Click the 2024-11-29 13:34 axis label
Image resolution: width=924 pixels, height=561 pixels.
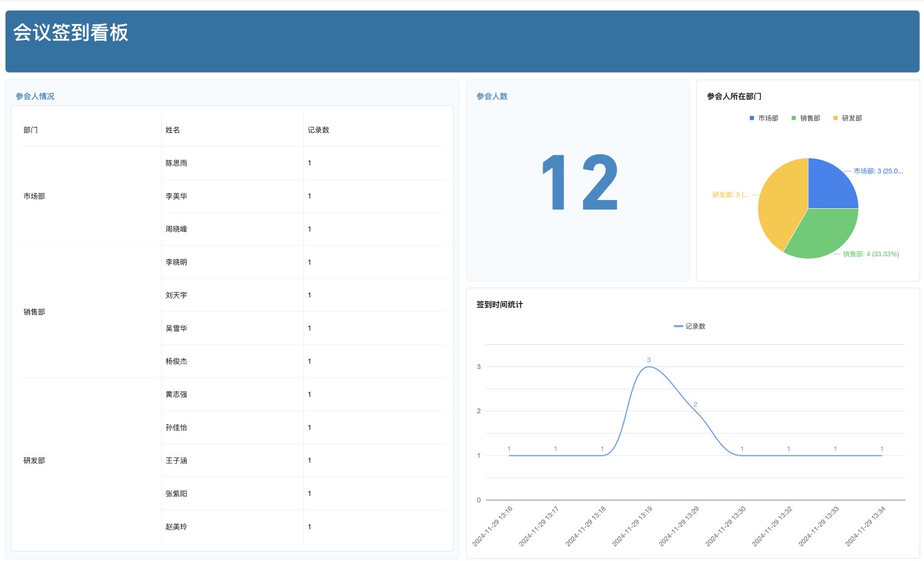pyautogui.click(x=865, y=527)
